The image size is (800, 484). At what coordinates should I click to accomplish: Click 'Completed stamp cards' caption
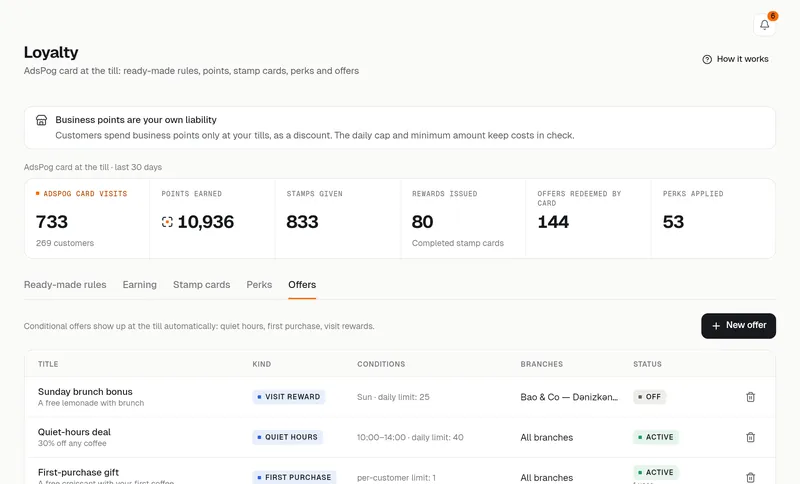[458, 243]
